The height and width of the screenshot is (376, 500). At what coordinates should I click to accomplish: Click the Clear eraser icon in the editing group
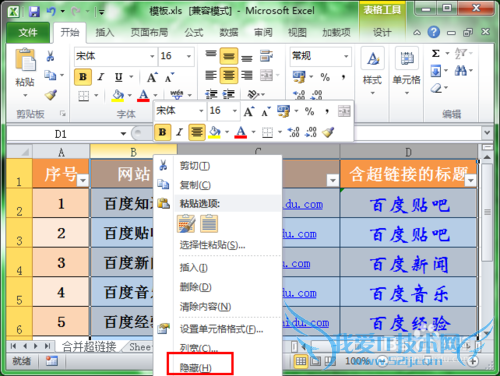pos(436,88)
